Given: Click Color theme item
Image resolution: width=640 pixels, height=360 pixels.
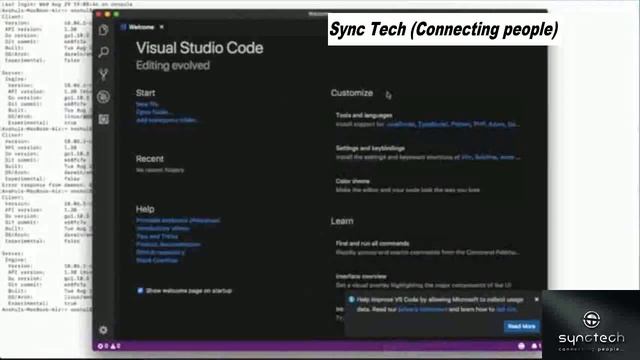Looking at the screenshot, I should (x=353, y=181).
